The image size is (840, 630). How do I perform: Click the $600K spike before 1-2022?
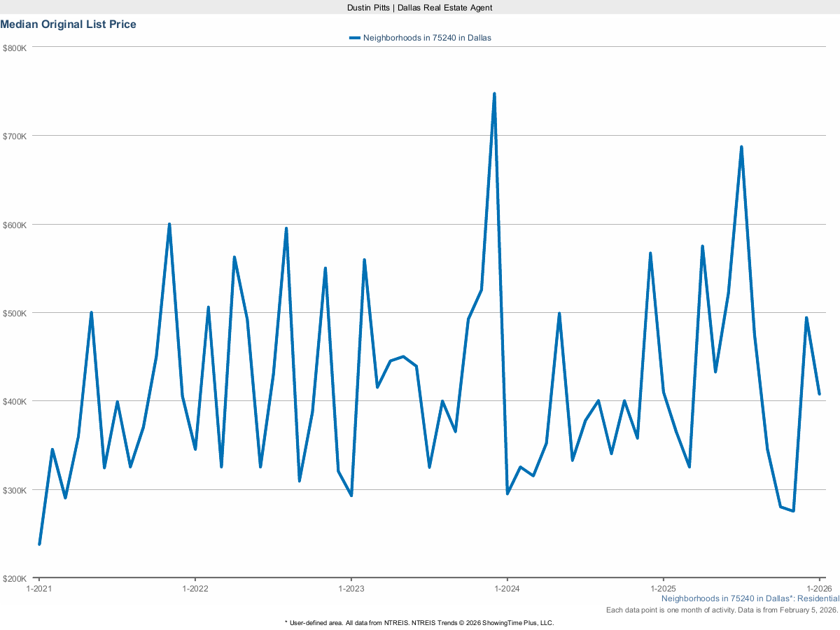tap(169, 223)
